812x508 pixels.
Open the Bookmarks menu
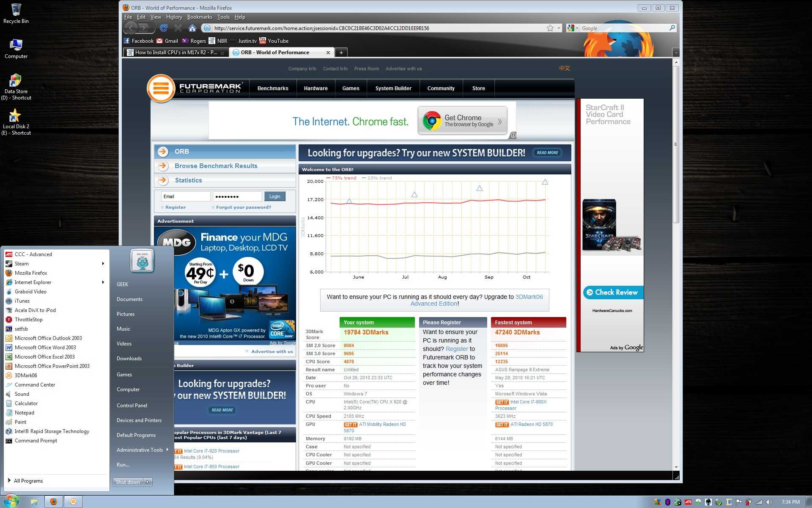tap(200, 17)
